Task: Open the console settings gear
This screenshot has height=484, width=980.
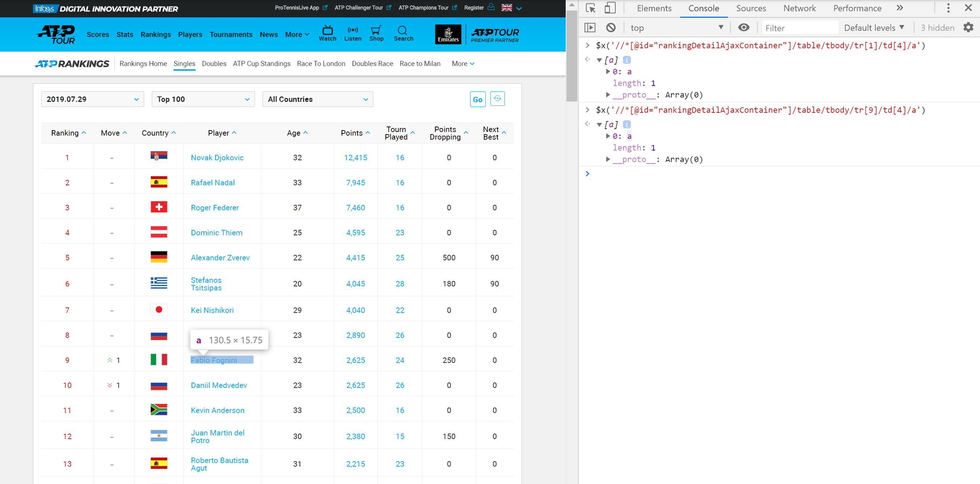Action: [968, 28]
